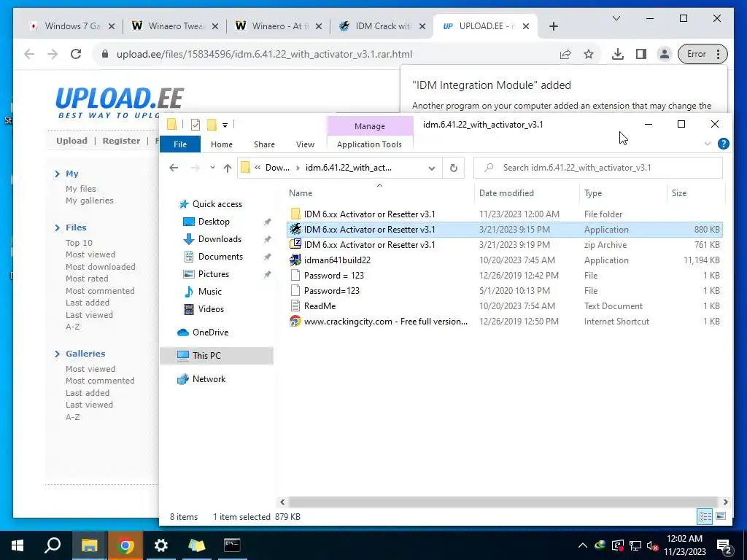The height and width of the screenshot is (560, 747).
Task: Select the www.crackingcity.com shortcut
Action: pyautogui.click(x=504, y=322)
